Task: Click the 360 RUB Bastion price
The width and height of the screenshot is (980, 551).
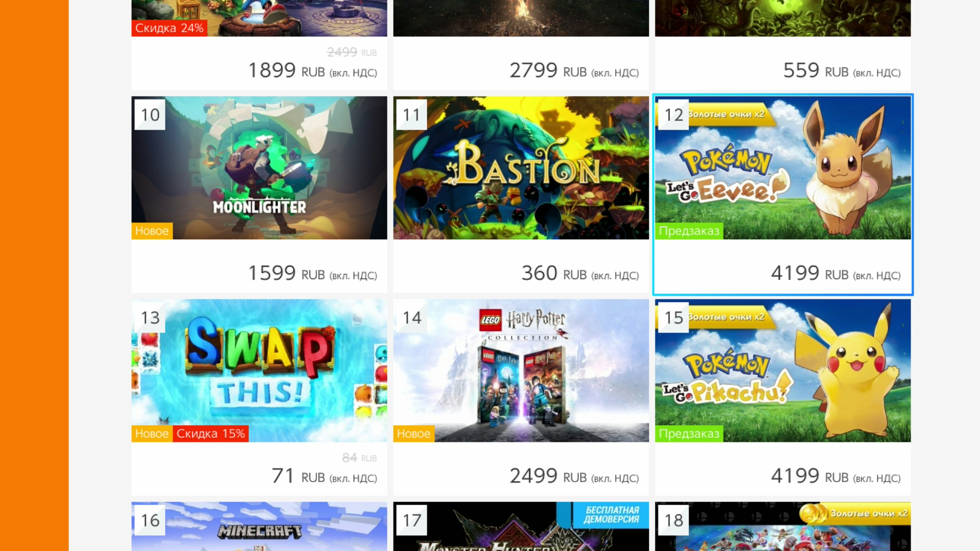Action: [580, 273]
